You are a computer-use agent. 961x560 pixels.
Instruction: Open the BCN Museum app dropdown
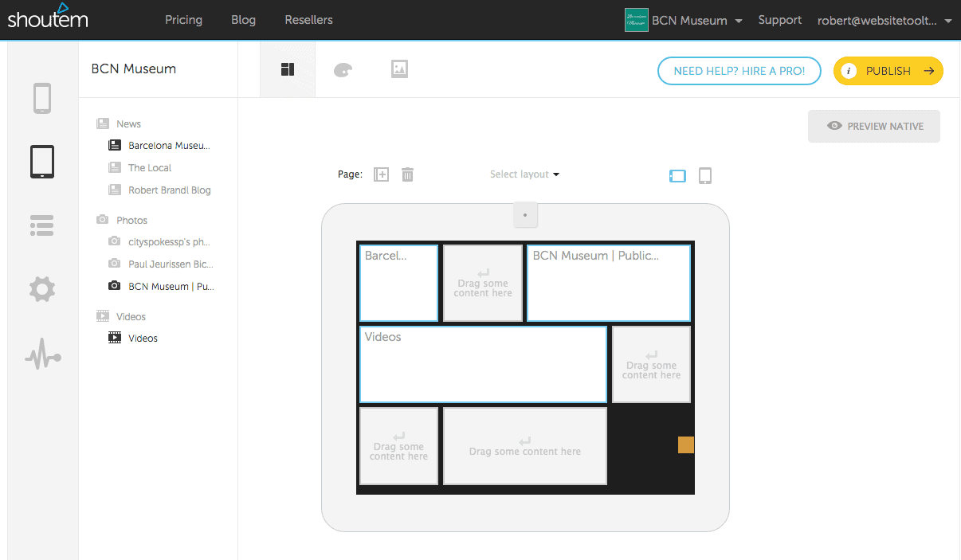coord(697,21)
